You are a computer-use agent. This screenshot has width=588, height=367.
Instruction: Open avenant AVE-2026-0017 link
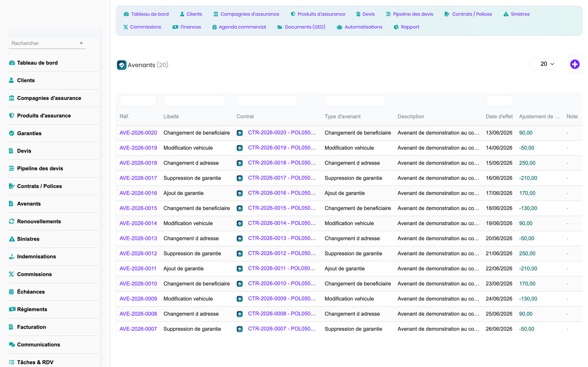coord(138,178)
